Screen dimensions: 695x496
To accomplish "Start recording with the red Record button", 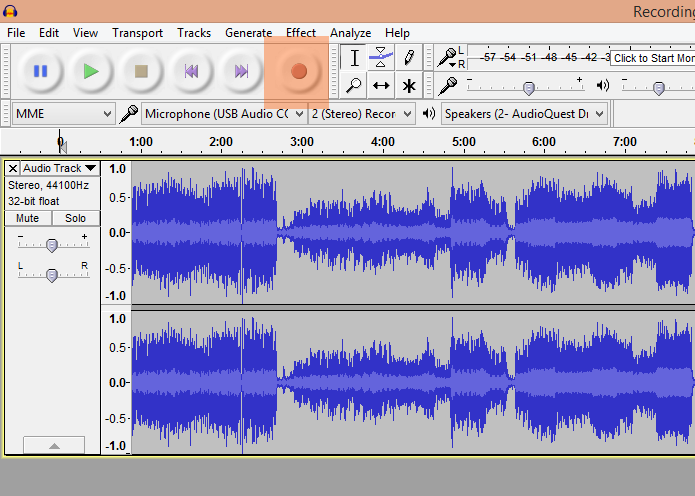I will tap(299, 71).
